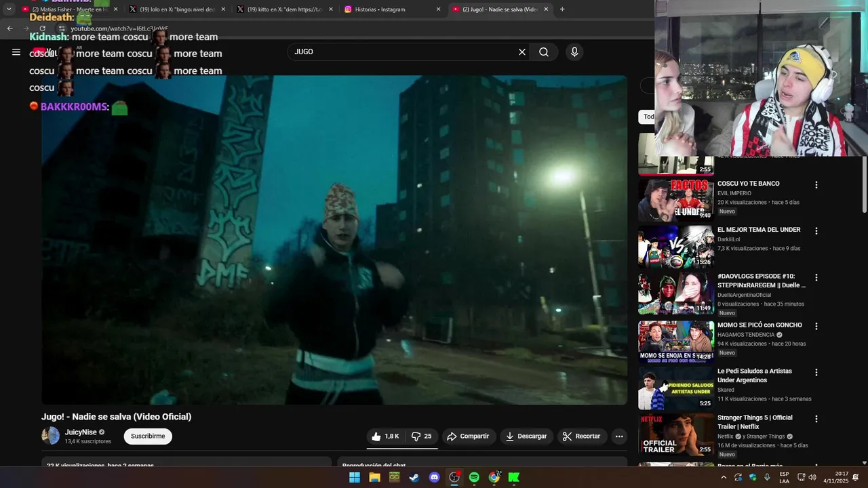Open the JuicyNise channel avatar
Image resolution: width=868 pixels, height=488 pixels.
click(x=51, y=436)
